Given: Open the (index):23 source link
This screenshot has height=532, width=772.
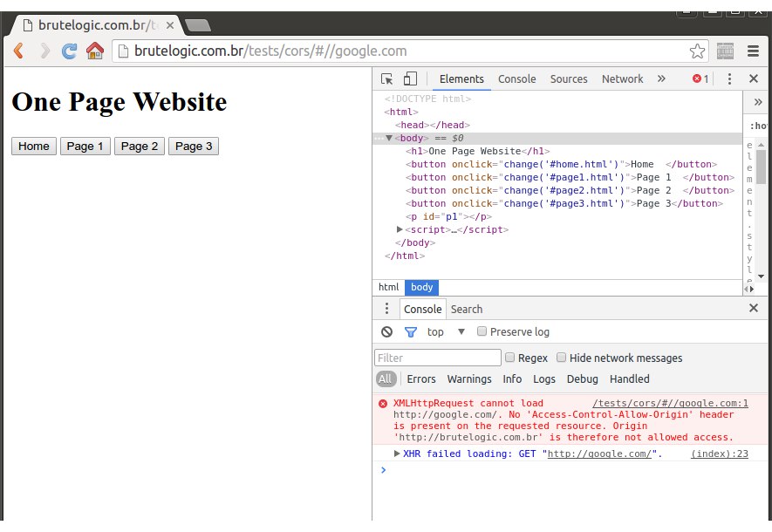Looking at the screenshot, I should pos(720,454).
